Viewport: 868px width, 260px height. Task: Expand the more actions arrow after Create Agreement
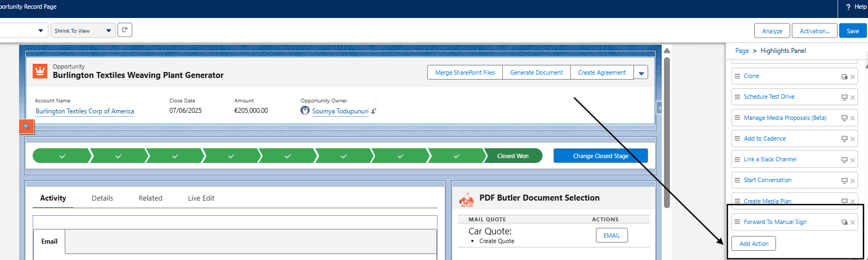point(641,72)
